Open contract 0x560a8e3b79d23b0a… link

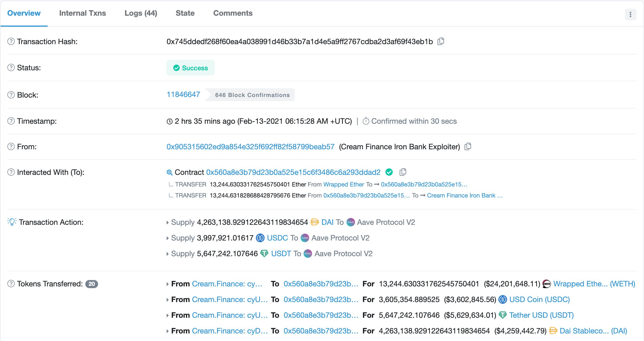[293, 172]
